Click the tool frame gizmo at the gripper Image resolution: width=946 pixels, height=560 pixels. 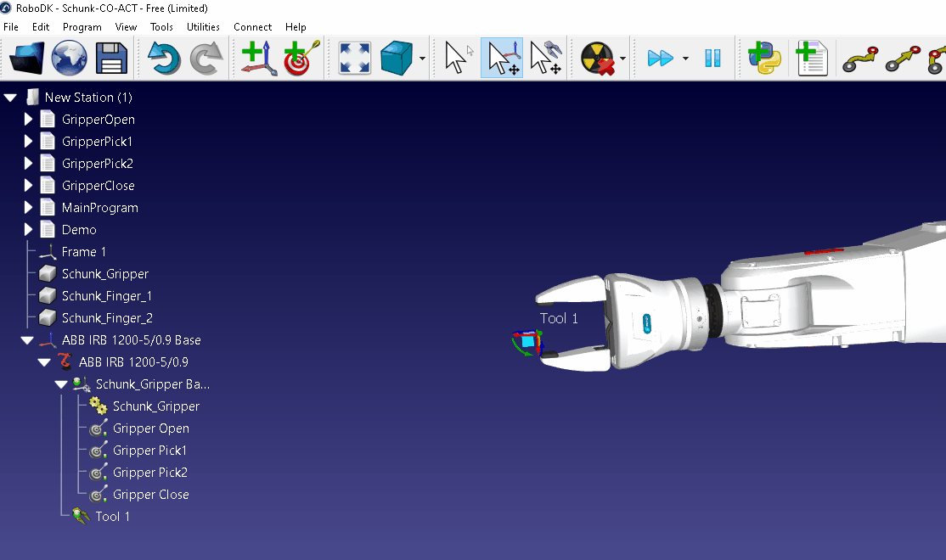[528, 343]
